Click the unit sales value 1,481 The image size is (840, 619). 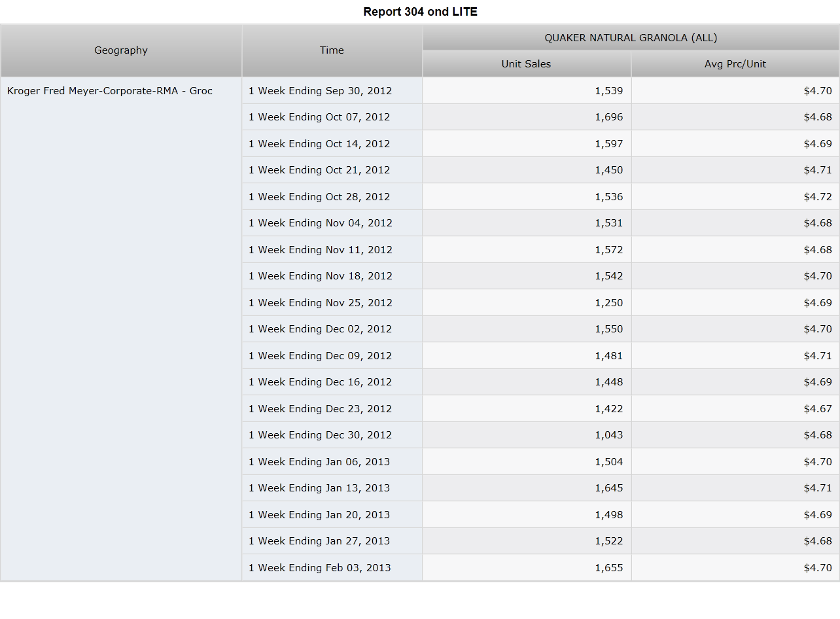coord(609,356)
